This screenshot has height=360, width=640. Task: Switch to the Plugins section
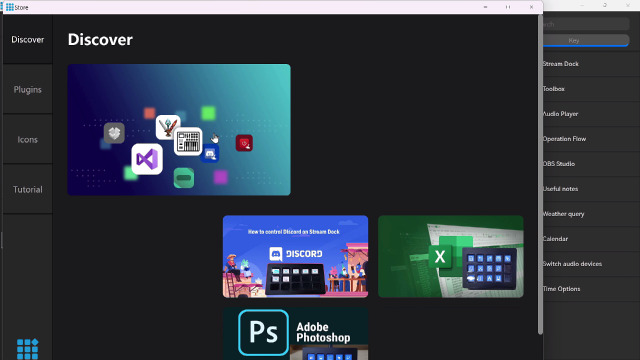(27, 89)
